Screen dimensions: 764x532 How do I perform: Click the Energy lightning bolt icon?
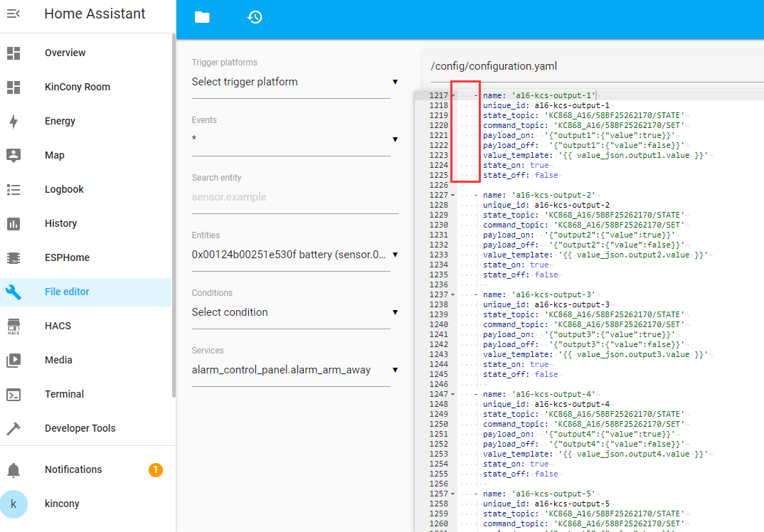14,121
